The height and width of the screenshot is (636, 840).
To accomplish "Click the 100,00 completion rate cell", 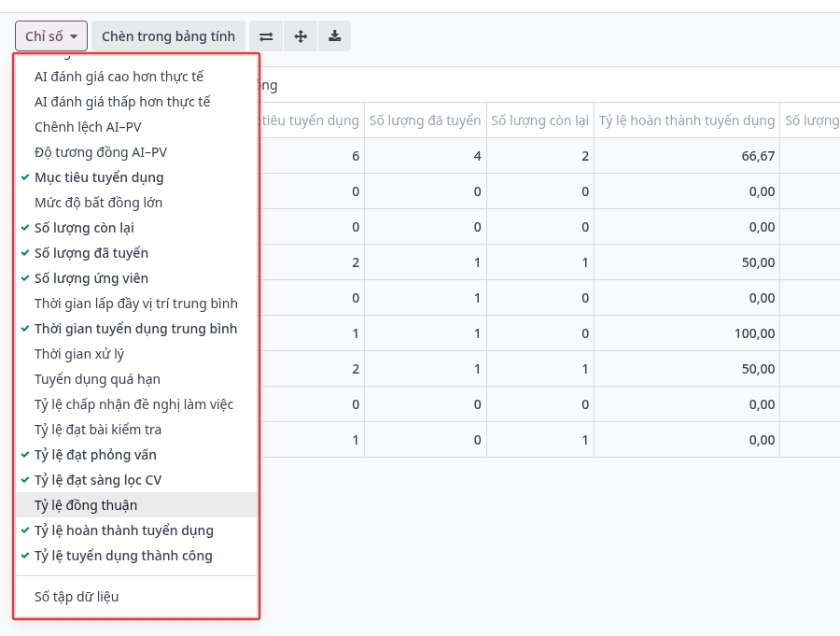I will tap(687, 333).
